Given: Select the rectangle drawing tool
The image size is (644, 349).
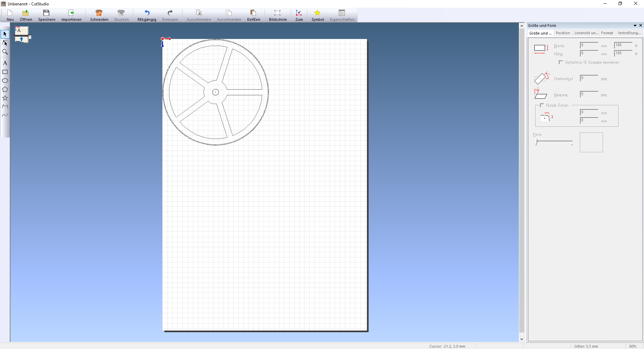Looking at the screenshot, I should click(x=5, y=72).
